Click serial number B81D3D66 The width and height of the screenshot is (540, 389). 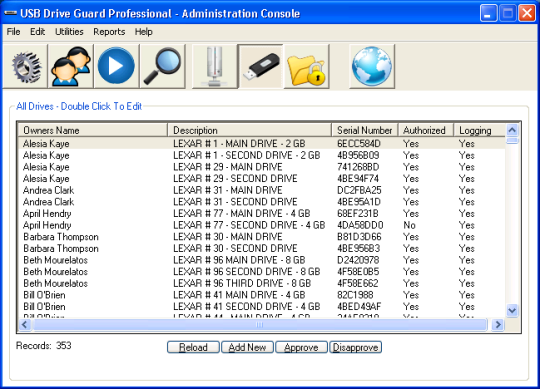pos(359,237)
